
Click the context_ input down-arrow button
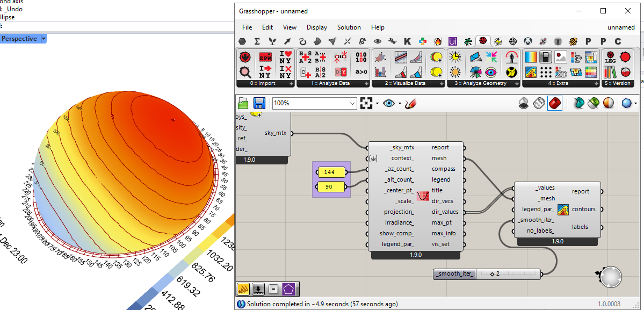pos(374,158)
